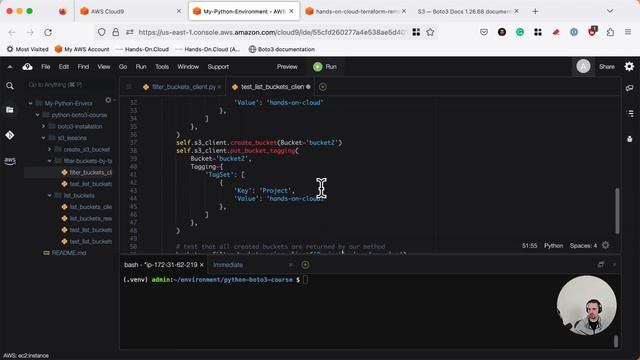Switch to the Immediate console tab
The width and height of the screenshot is (640, 360).
[228, 265]
